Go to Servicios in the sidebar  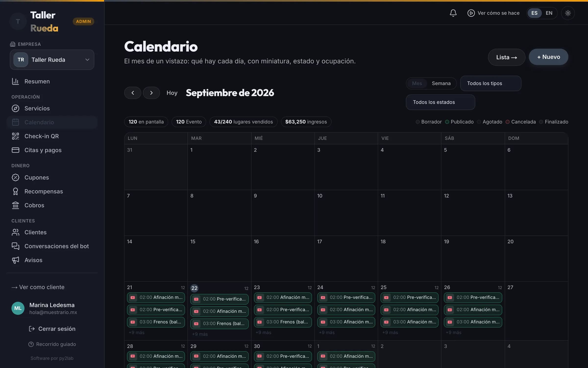[52, 108]
